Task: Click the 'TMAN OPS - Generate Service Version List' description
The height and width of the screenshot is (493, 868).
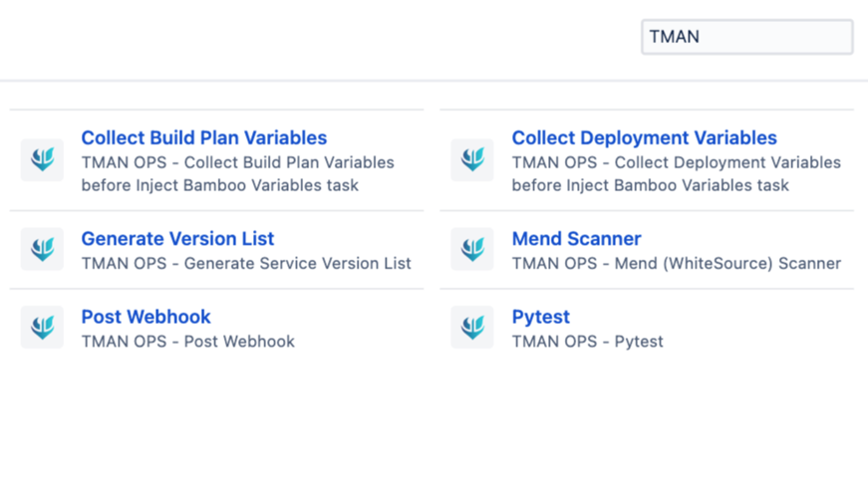Action: point(246,264)
